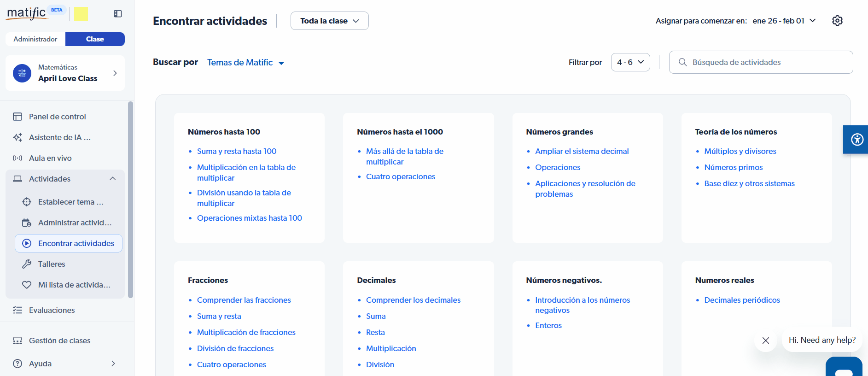Click the Matemáticas class round icon
The image size is (868, 376).
tap(22, 73)
